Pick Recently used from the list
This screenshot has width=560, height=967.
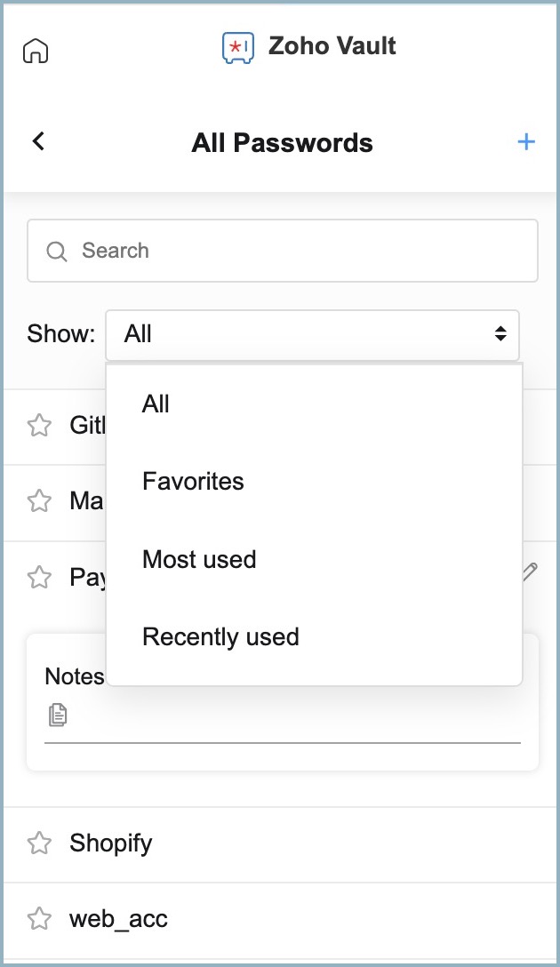(x=220, y=637)
